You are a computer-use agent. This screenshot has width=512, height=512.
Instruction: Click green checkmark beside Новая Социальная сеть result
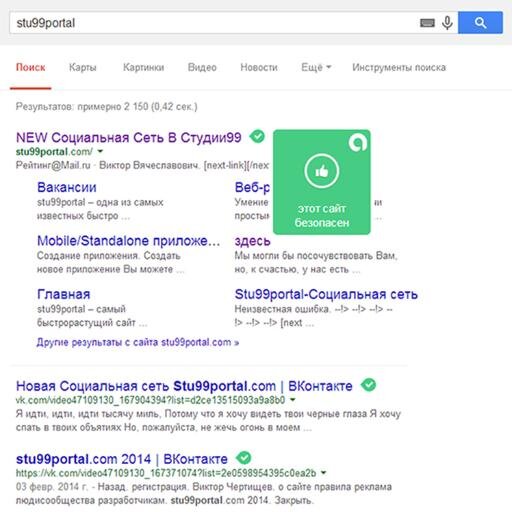(369, 385)
